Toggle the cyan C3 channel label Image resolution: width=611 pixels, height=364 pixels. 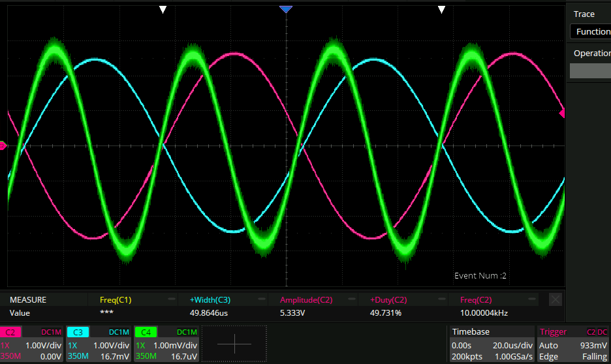78,332
